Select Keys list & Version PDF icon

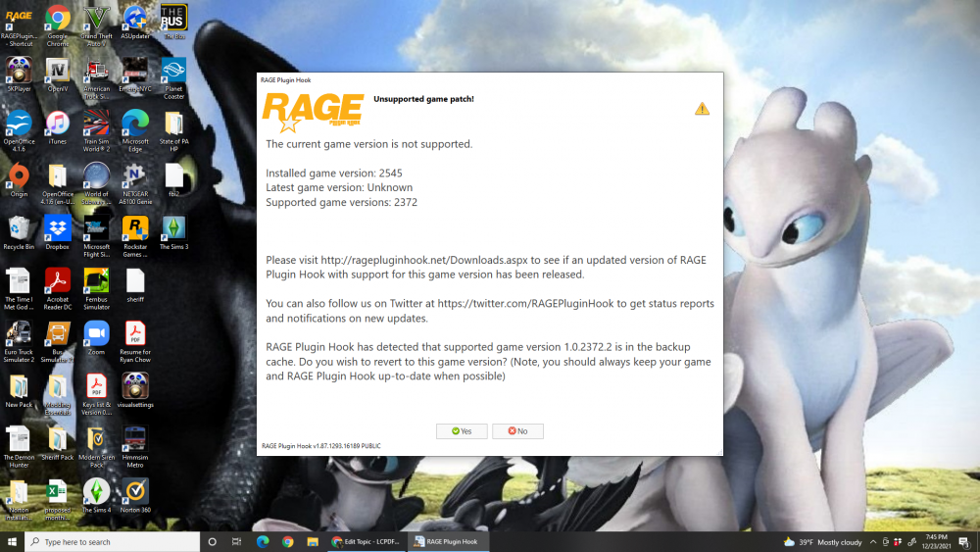coord(96,394)
